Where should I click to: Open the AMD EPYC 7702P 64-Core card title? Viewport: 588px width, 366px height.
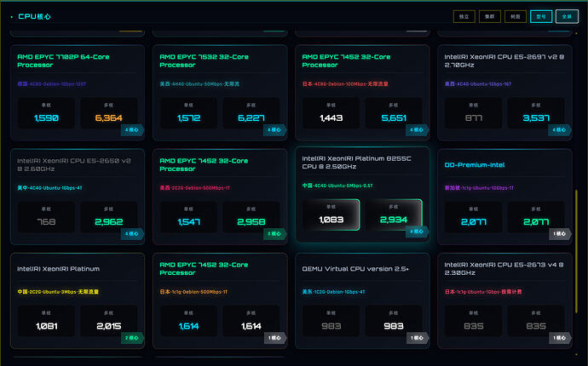[x=63, y=60]
